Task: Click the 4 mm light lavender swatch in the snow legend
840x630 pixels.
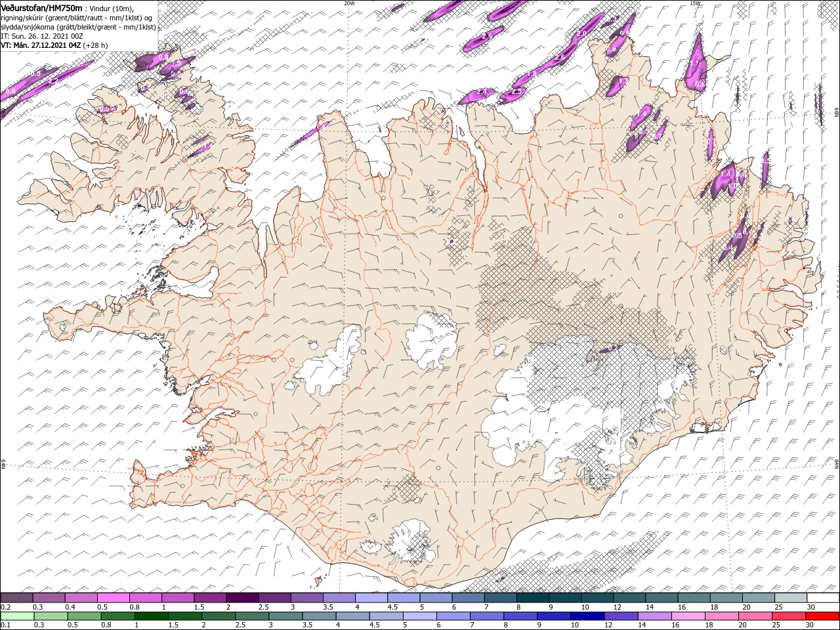Action: coord(371,597)
